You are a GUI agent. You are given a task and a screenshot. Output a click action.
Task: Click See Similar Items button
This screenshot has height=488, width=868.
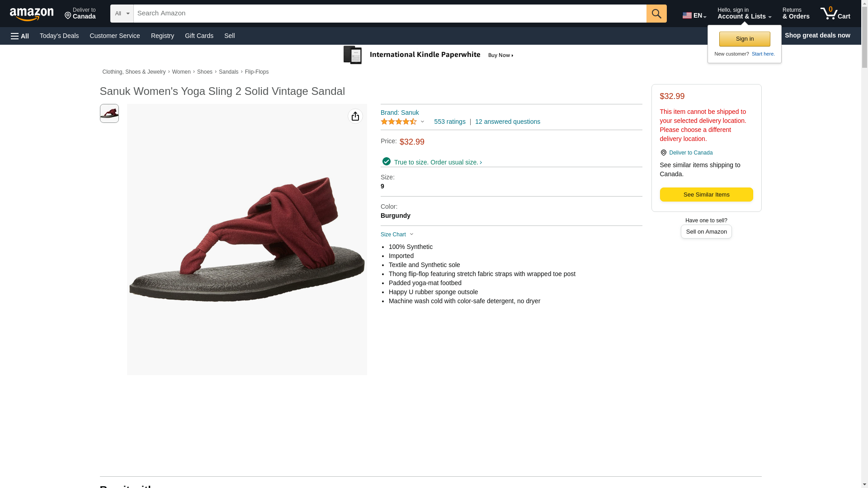point(706,194)
